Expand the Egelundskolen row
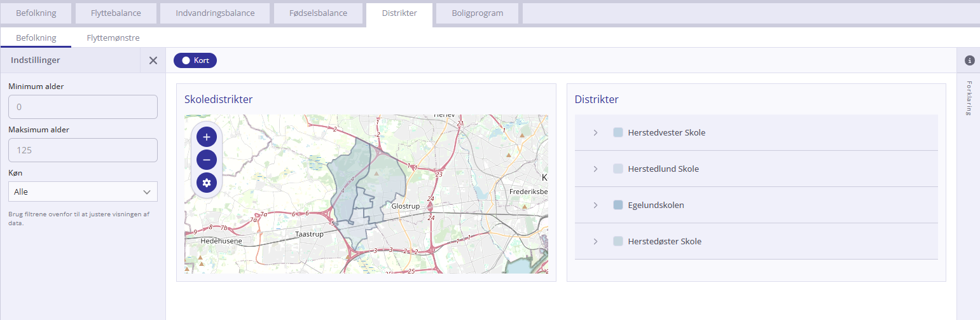Image resolution: width=980 pixels, height=320 pixels. click(x=595, y=205)
